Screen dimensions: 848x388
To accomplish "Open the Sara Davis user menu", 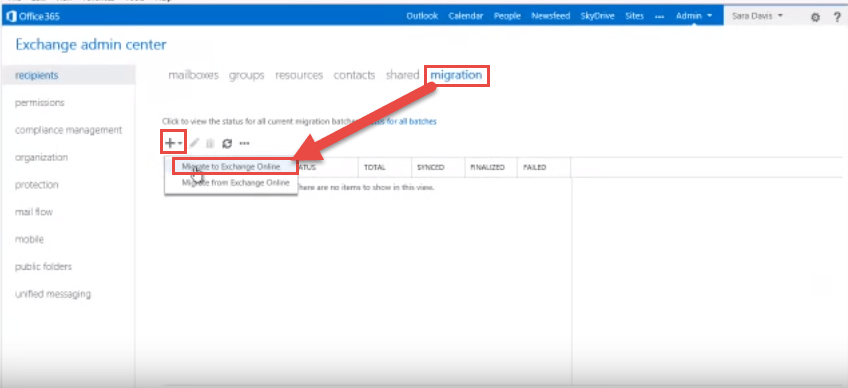I will (757, 16).
